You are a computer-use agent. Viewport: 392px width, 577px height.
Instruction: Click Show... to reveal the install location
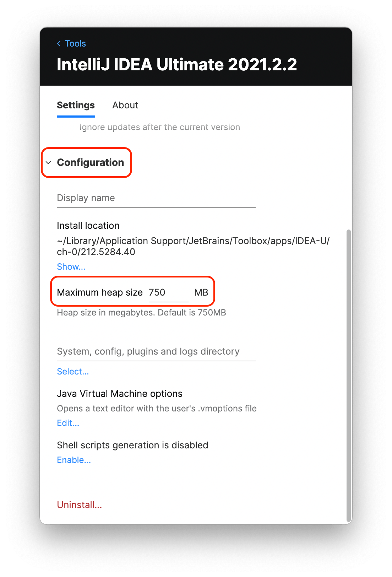[71, 266]
